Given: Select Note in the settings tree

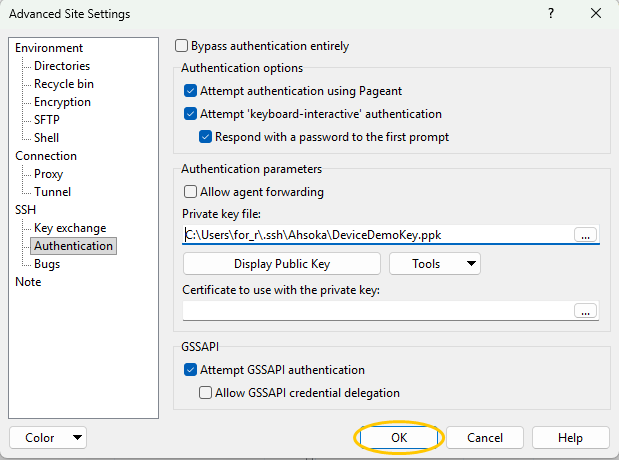Looking at the screenshot, I should (x=28, y=282).
